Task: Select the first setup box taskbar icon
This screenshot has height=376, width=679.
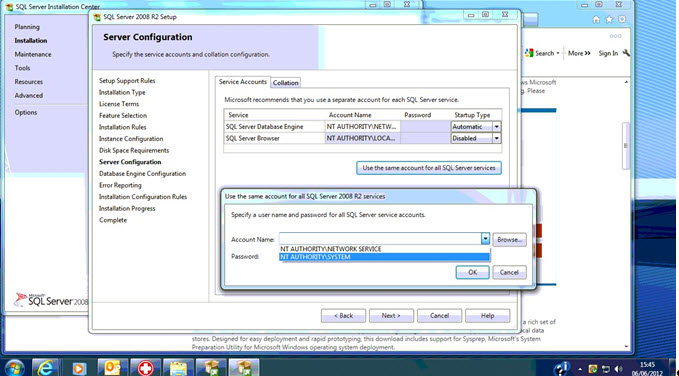Action: [211, 367]
